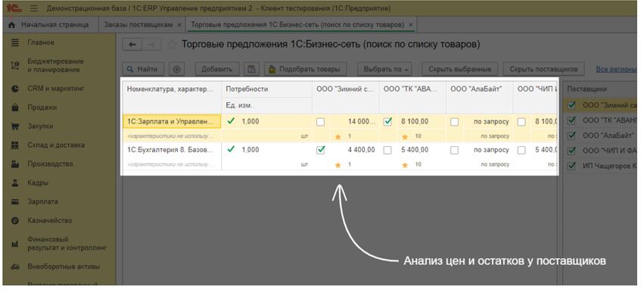Viewport: 644px width, 290px height.
Task: Uncheck ТК АВАНТ offer 8 100,00 for Зарплата
Action: click(x=387, y=122)
